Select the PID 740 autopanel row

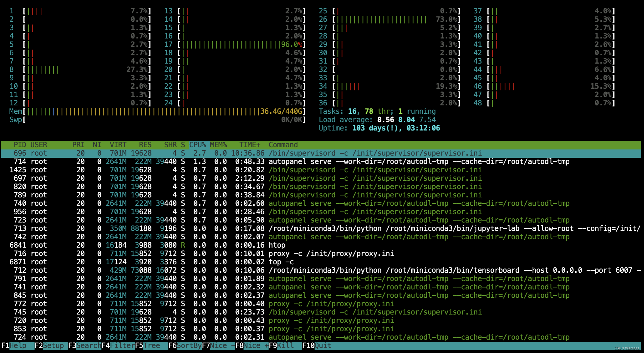[321, 204]
